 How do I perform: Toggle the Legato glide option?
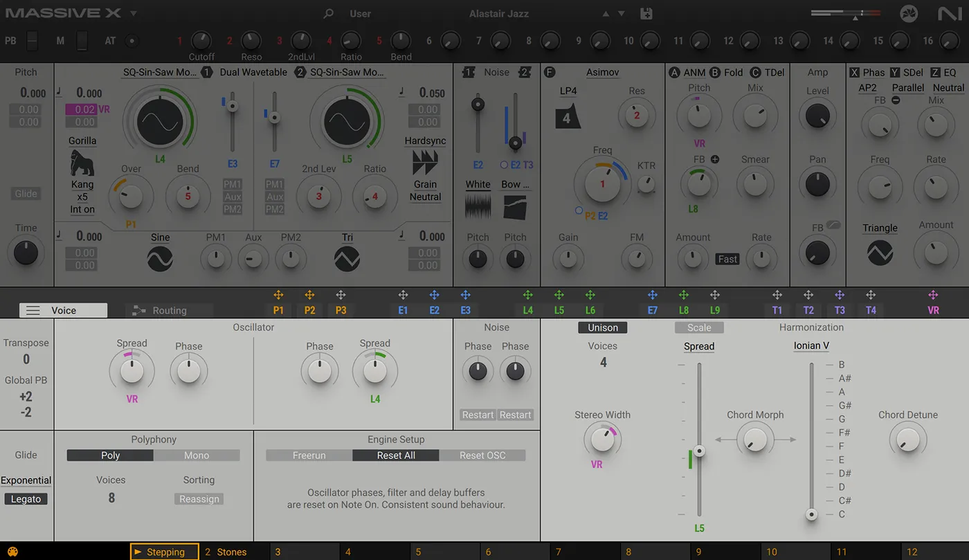(26, 499)
